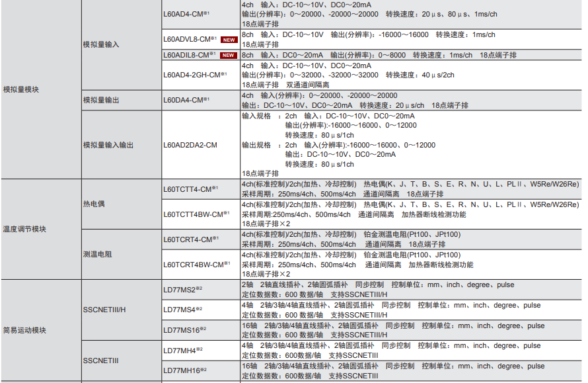588x383 pixels.
Task: Click the LD77MS16 model cell
Action: click(x=201, y=330)
